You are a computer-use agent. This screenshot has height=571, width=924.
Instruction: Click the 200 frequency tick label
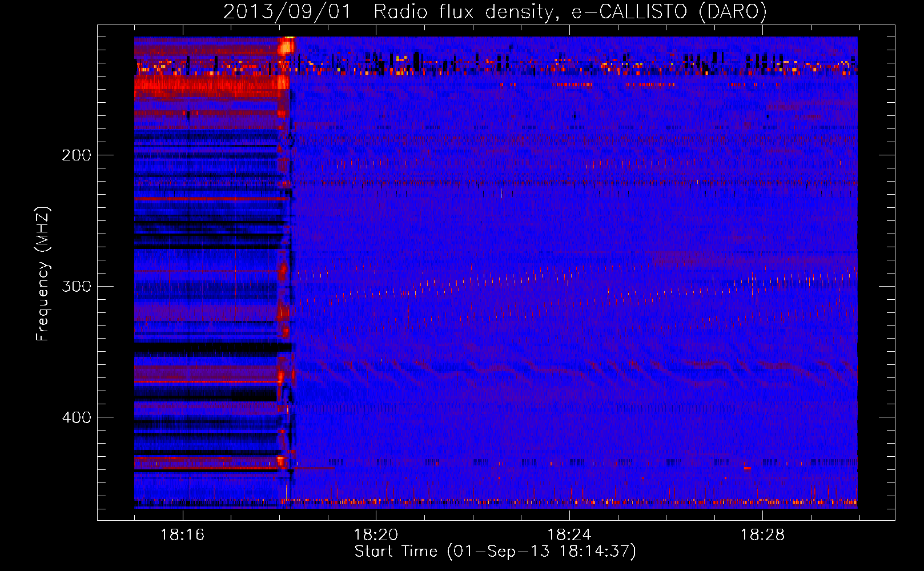[77, 155]
